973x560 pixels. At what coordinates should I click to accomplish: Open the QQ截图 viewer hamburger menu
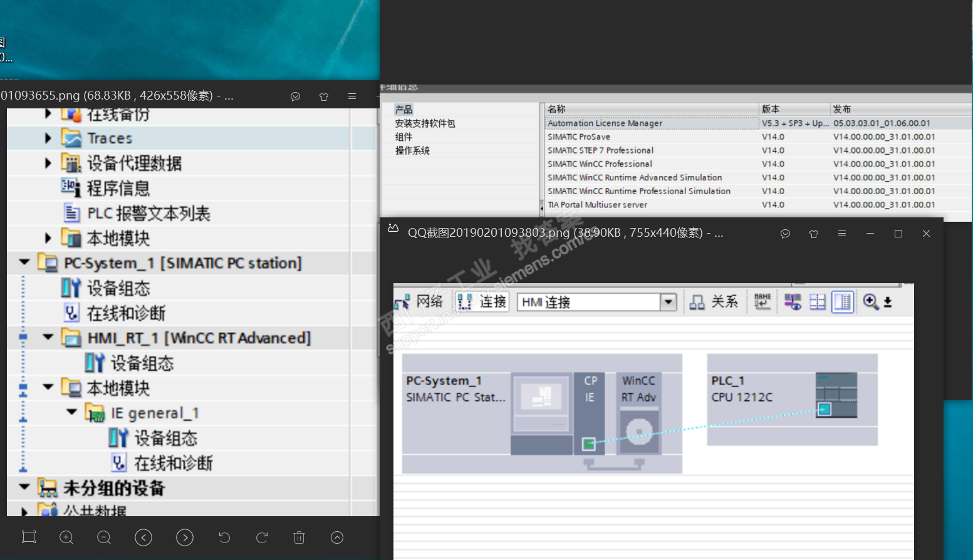[842, 234]
